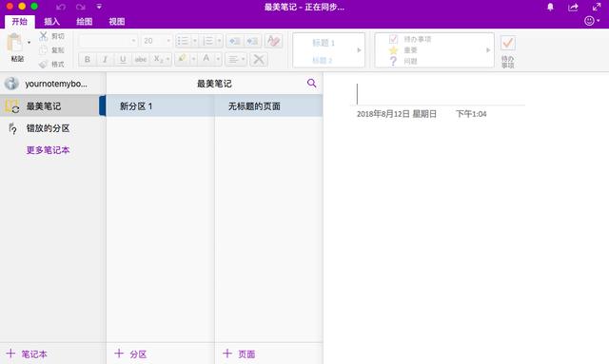Apply the font color A
609x364 pixels.
pos(206,59)
